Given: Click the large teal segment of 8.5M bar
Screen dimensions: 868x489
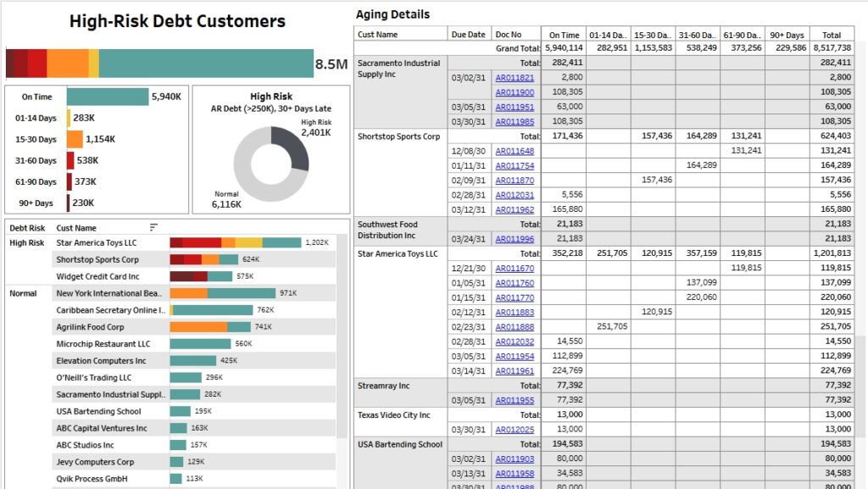Looking at the screenshot, I should (x=205, y=64).
